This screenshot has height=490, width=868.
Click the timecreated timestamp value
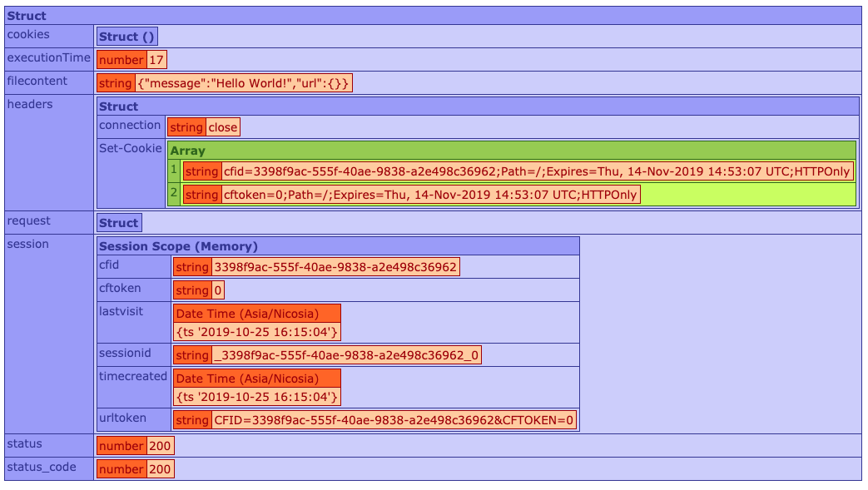[256, 397]
